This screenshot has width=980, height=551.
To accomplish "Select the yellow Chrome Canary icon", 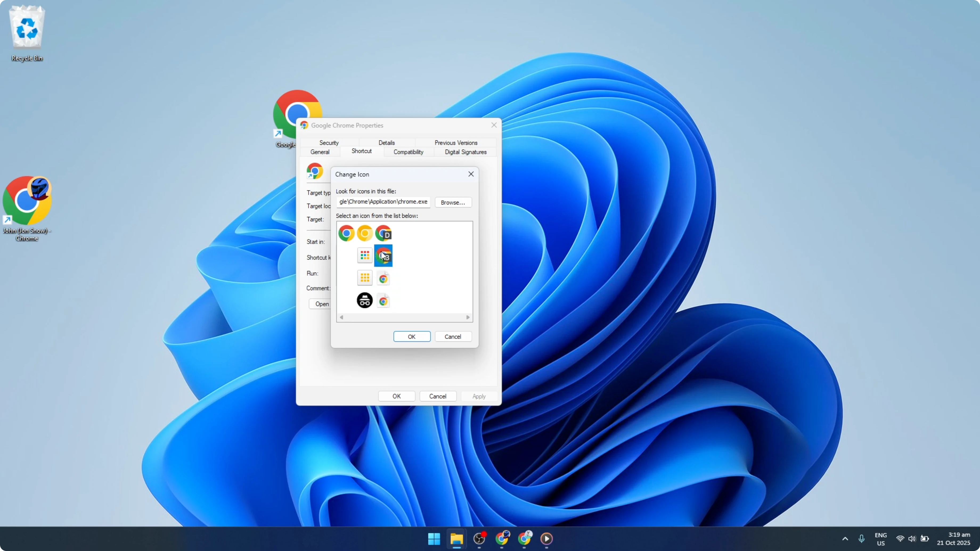I will click(365, 233).
